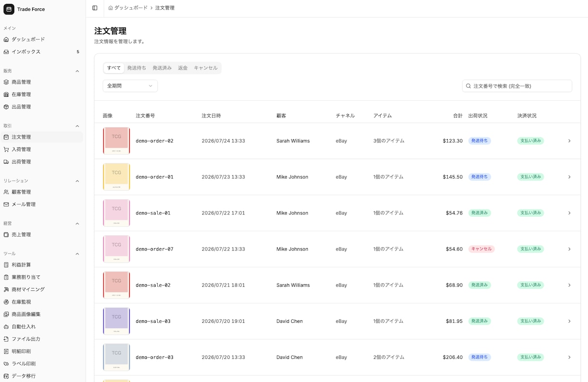Open details chevron for demo-order-02
588x382 pixels.
tap(569, 141)
